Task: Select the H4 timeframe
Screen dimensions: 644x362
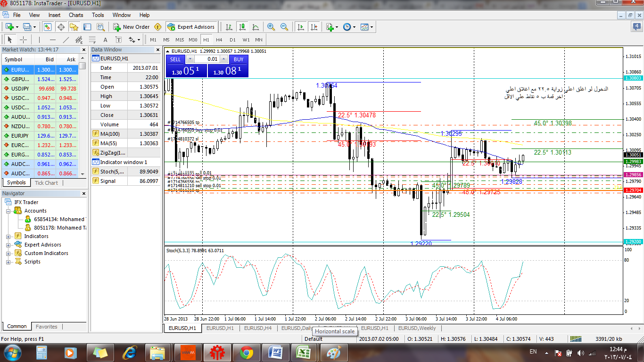Action: point(219,40)
